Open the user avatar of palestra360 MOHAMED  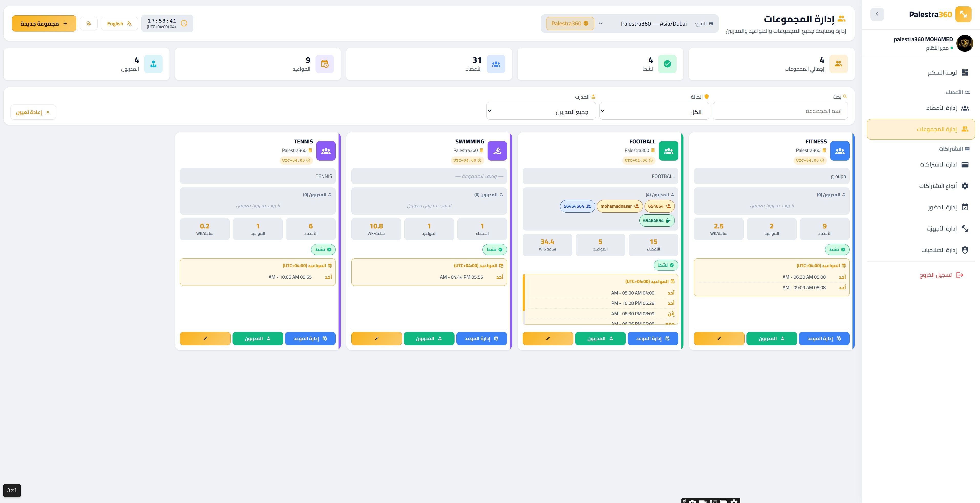[964, 43]
